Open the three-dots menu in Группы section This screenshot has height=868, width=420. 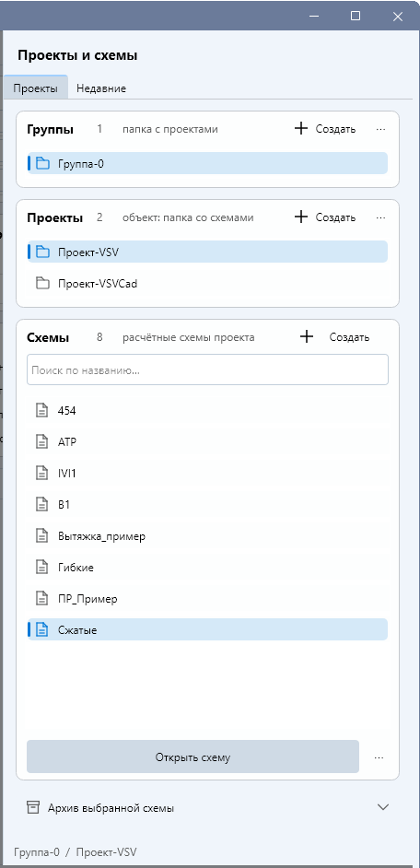coord(380,129)
